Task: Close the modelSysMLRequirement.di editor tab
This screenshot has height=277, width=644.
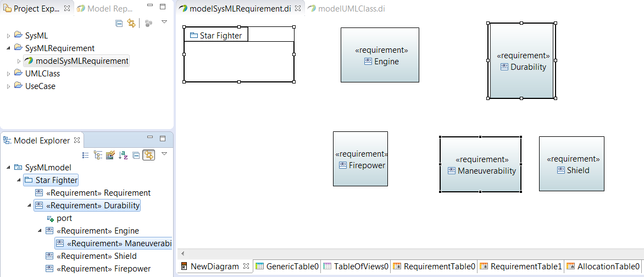Action: point(298,8)
